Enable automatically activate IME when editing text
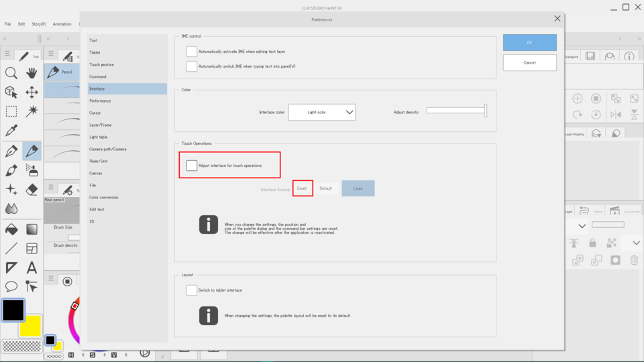644x362 pixels. pyautogui.click(x=191, y=52)
